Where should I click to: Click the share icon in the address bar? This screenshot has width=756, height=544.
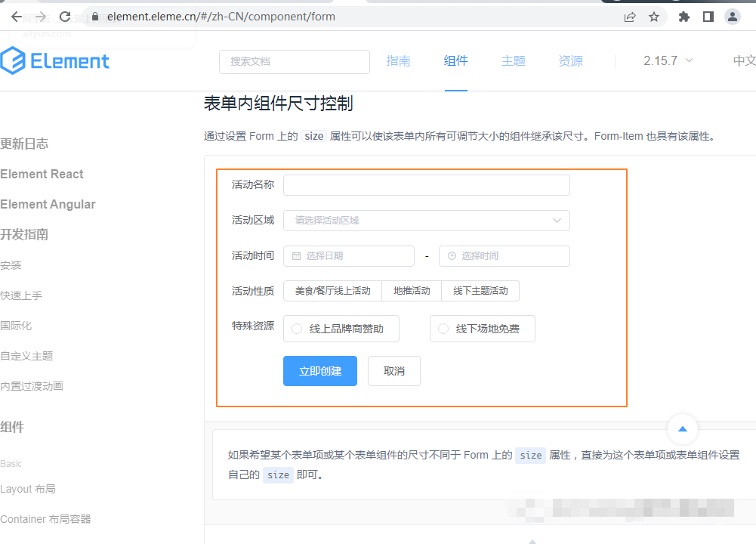[629, 16]
